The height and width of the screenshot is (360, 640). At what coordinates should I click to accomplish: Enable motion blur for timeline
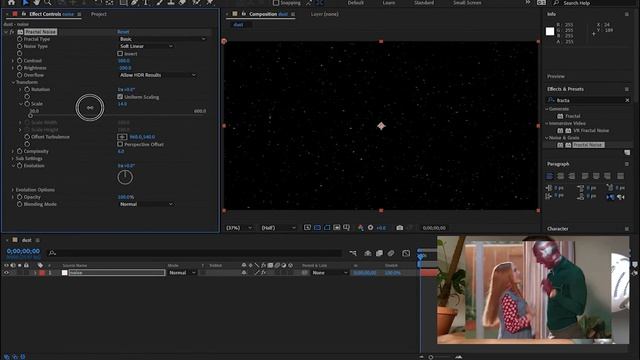pos(391,253)
